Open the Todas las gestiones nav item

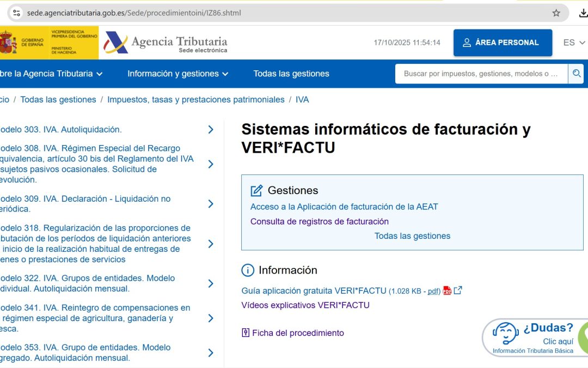(x=291, y=74)
